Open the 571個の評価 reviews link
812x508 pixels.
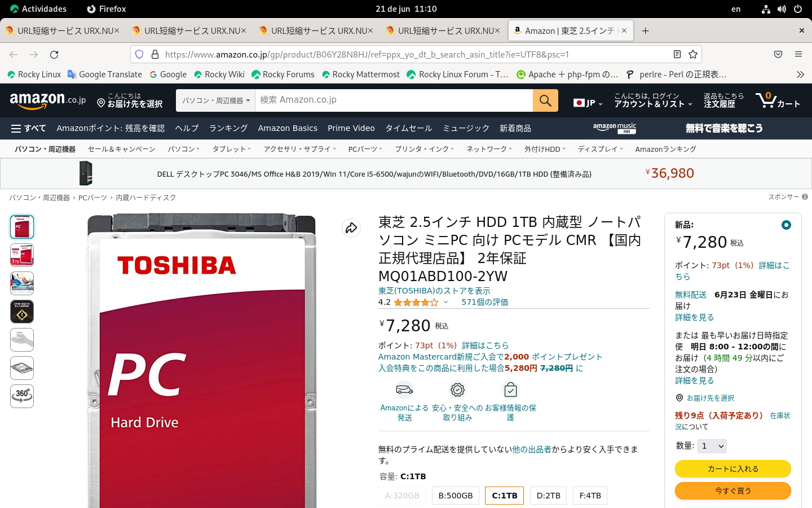[x=485, y=302]
